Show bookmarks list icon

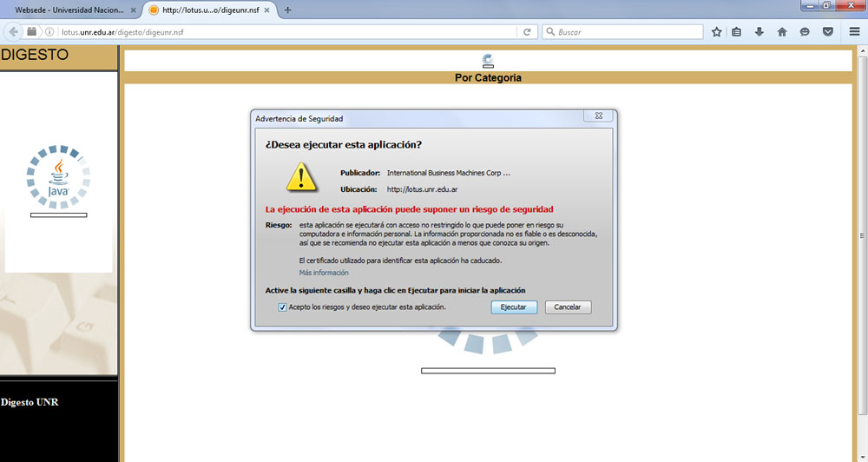coord(736,32)
